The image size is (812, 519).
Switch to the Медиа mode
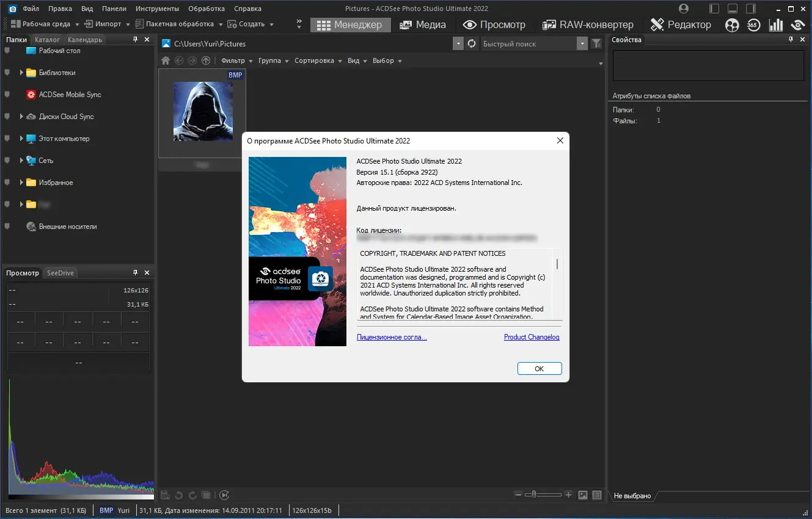tap(423, 25)
